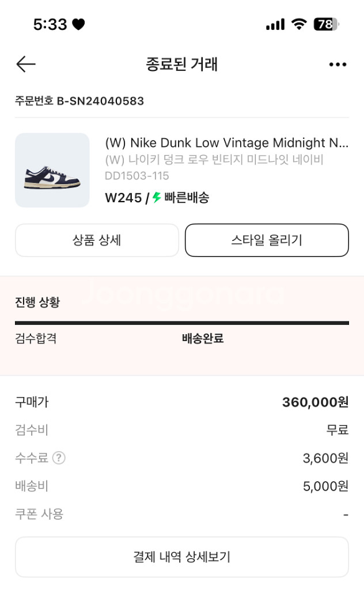364x590 pixels.
Task: Tap the green lightning 빠른배송 icon
Action: click(157, 197)
